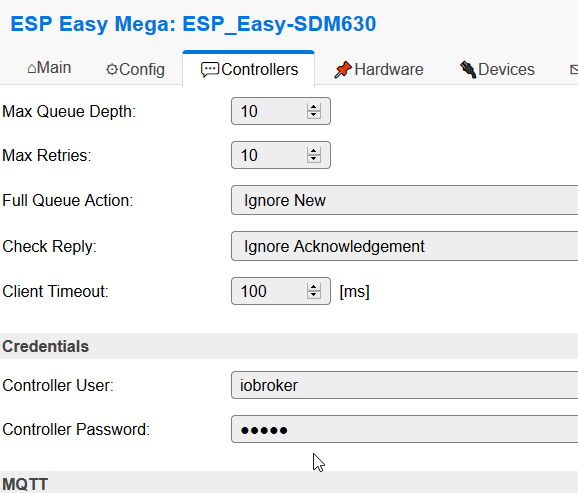This screenshot has height=493, width=578.
Task: Increase Max Retries with up arrow
Action: pos(314,151)
